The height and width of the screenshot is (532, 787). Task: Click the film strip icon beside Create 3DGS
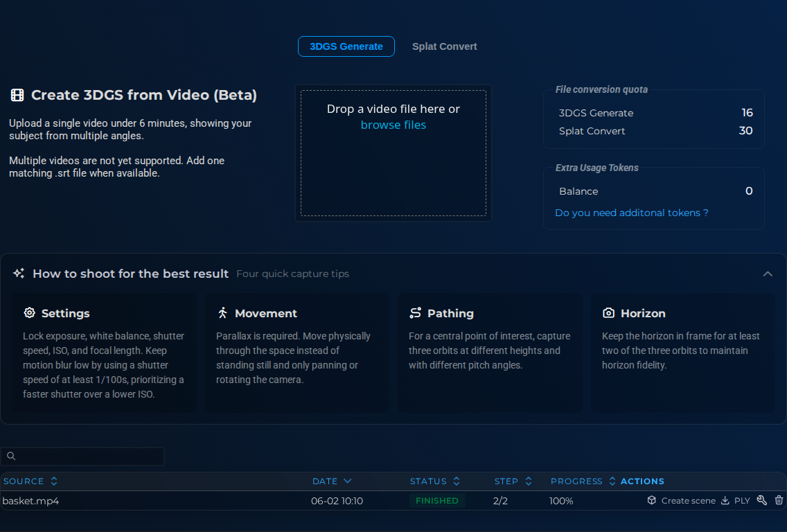[x=17, y=95]
